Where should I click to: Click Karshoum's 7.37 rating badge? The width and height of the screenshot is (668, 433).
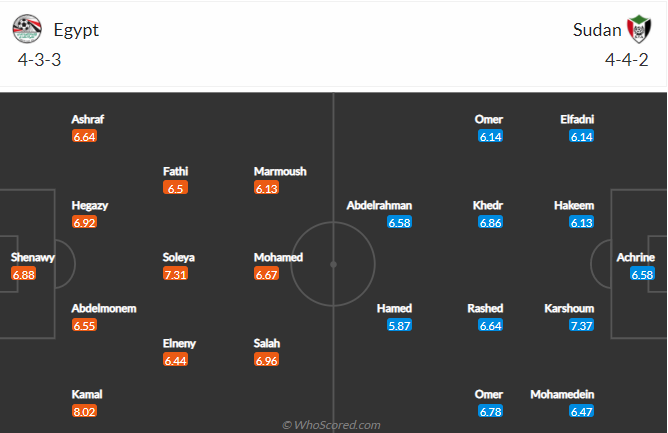pyautogui.click(x=582, y=326)
